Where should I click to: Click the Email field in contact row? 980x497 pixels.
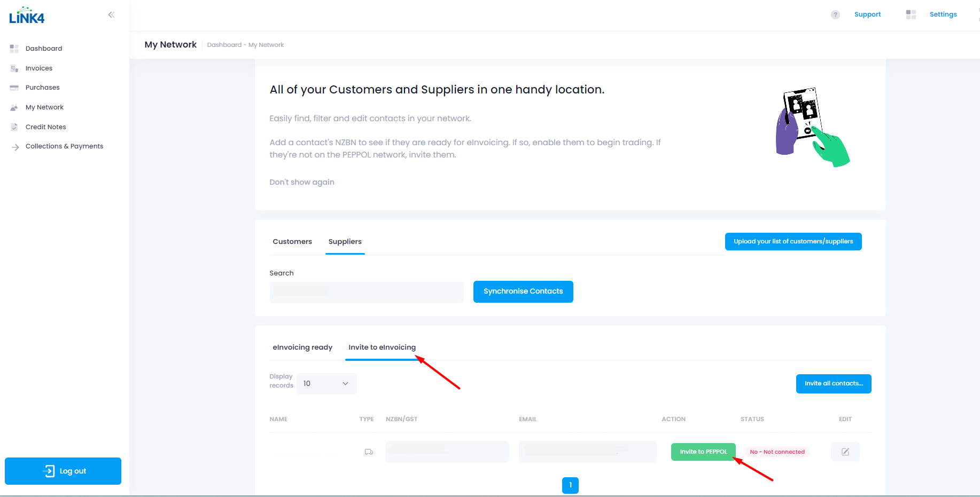[x=587, y=452]
